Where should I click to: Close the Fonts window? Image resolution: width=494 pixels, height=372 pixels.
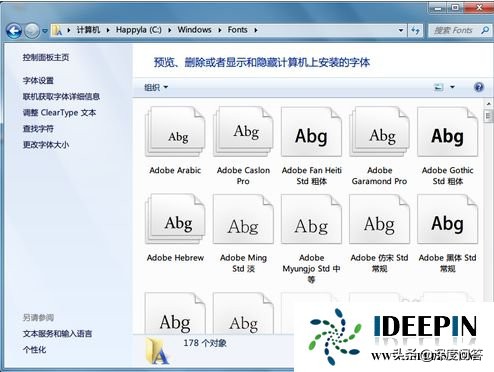click(479, 7)
